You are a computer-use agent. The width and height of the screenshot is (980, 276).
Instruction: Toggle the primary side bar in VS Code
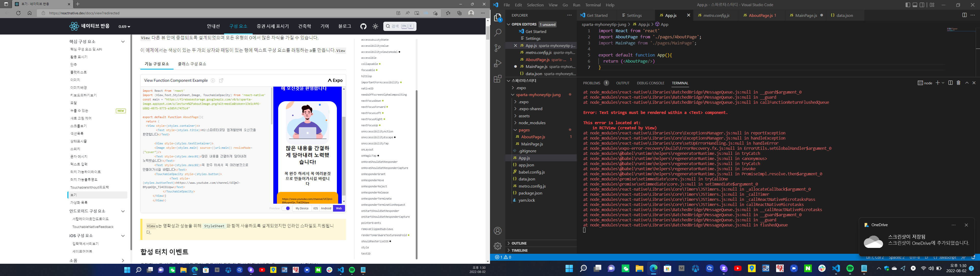pyautogui.click(x=908, y=5)
